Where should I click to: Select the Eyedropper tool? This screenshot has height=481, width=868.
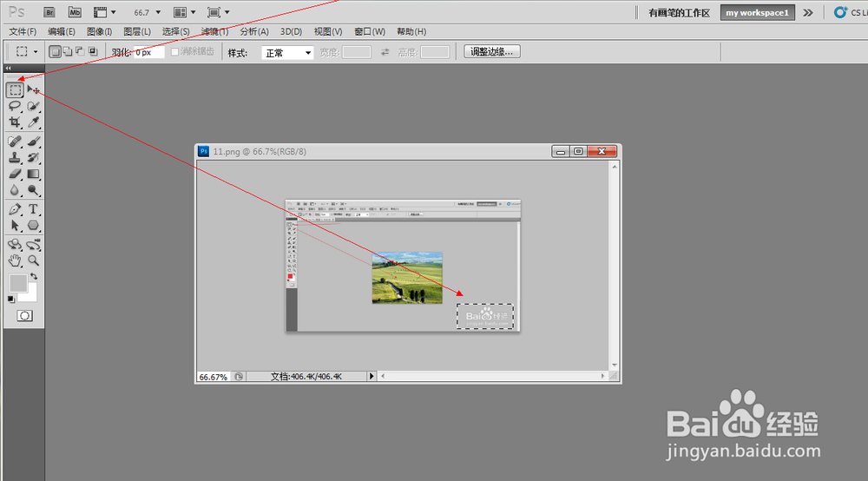33,122
